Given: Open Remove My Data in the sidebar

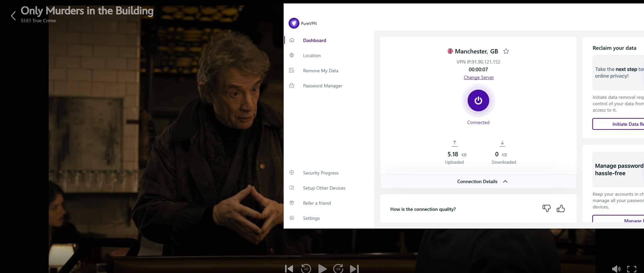Looking at the screenshot, I should coord(320,71).
